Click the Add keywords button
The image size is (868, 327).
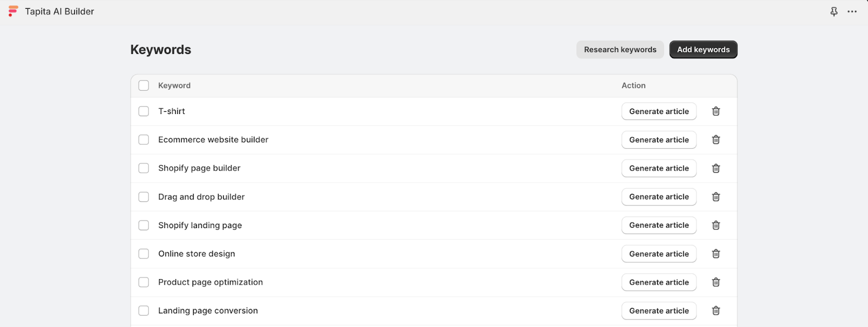[x=703, y=49]
